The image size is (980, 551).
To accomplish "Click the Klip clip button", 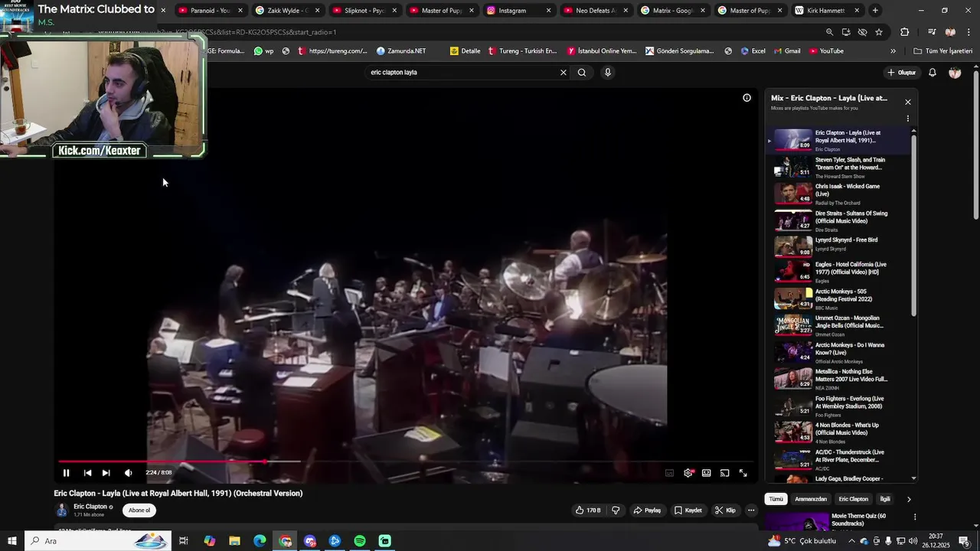I will pos(725,510).
